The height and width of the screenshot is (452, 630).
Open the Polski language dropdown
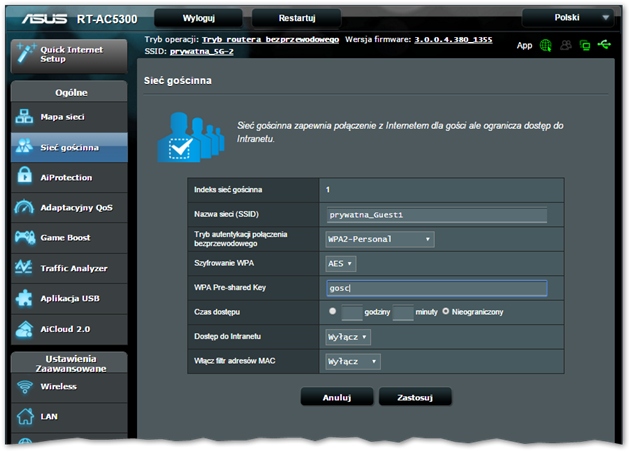568,18
